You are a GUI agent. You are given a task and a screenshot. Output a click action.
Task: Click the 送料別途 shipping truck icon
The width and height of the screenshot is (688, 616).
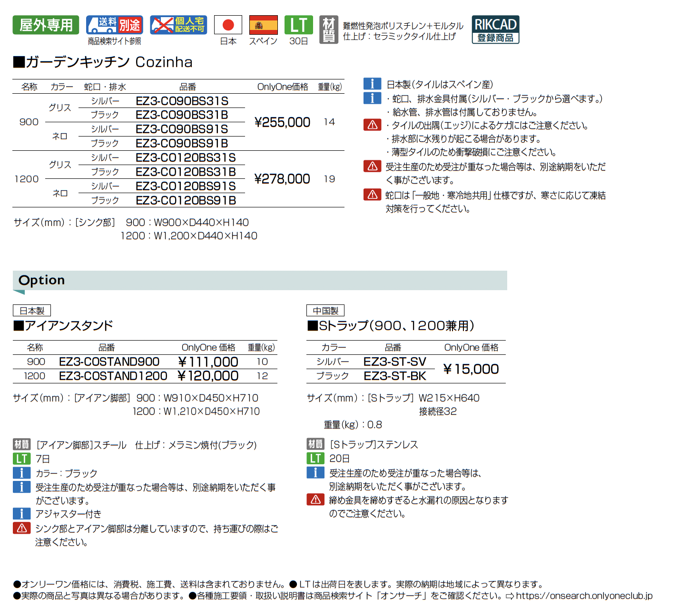click(114, 25)
